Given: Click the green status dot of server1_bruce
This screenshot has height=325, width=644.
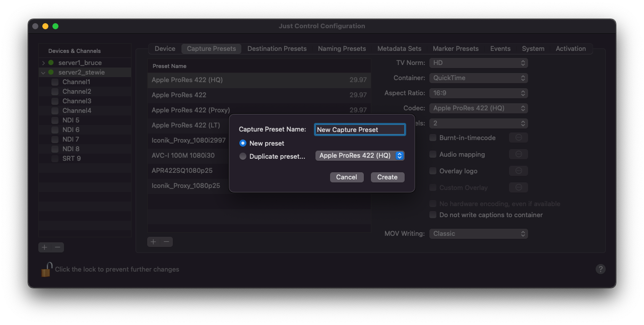Looking at the screenshot, I should (x=51, y=62).
